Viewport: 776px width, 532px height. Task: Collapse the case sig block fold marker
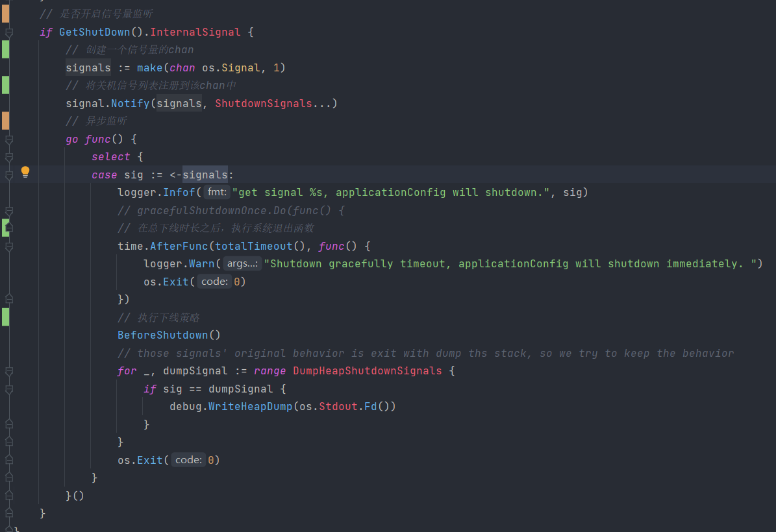coord(8,175)
